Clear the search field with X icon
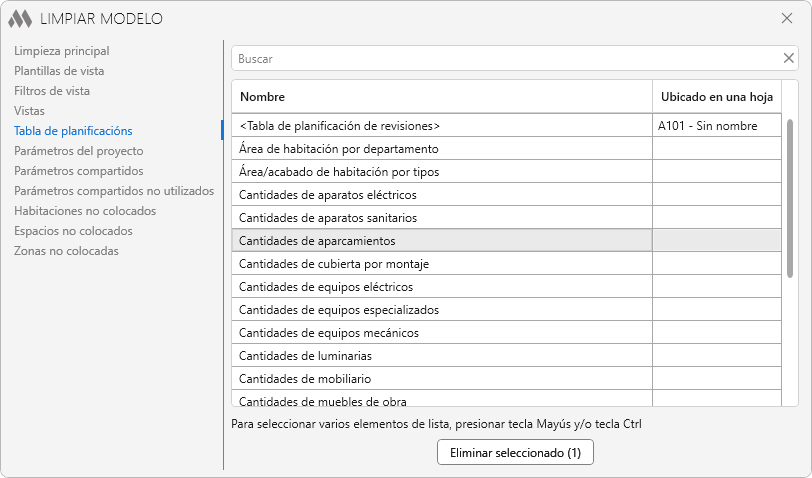This screenshot has height=478, width=812. 788,58
